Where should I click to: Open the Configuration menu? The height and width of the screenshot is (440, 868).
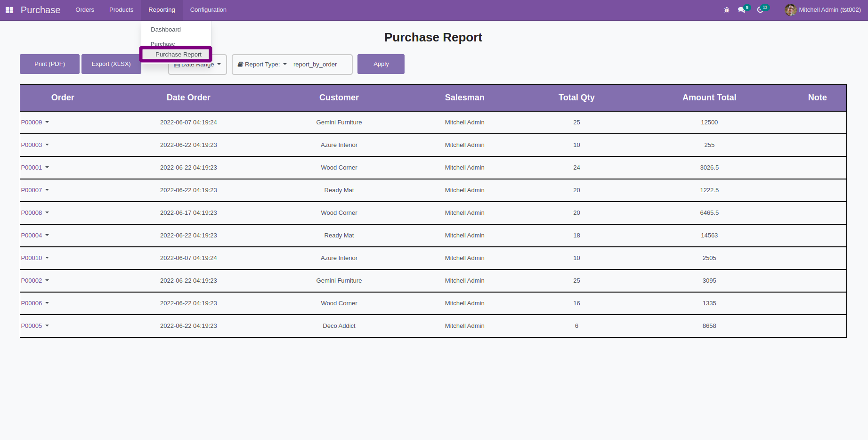(x=208, y=10)
